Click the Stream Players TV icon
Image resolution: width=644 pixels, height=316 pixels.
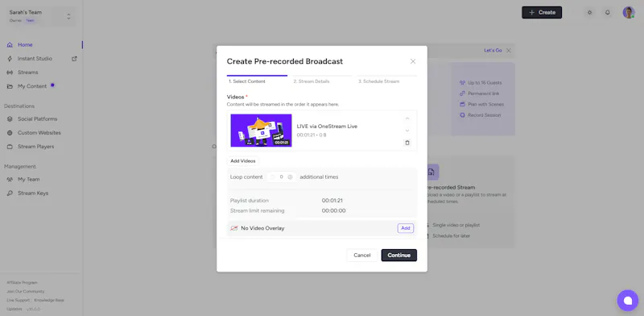tap(10, 147)
